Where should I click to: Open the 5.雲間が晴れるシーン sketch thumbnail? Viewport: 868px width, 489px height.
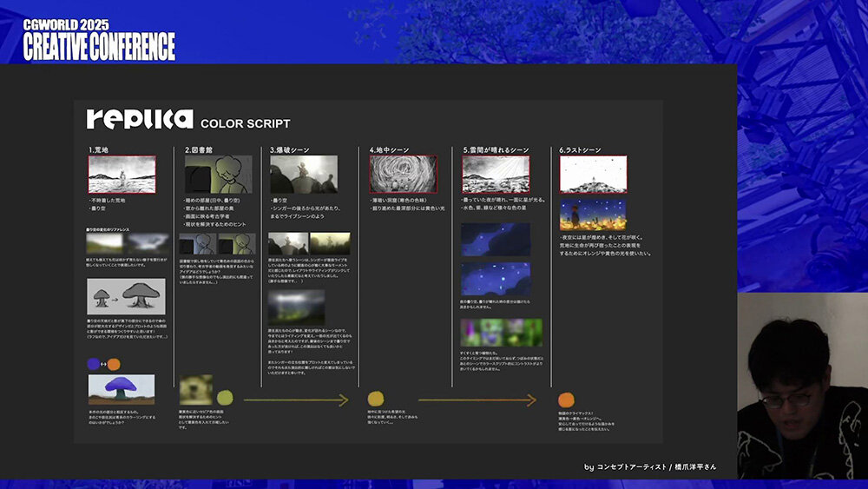495,175
